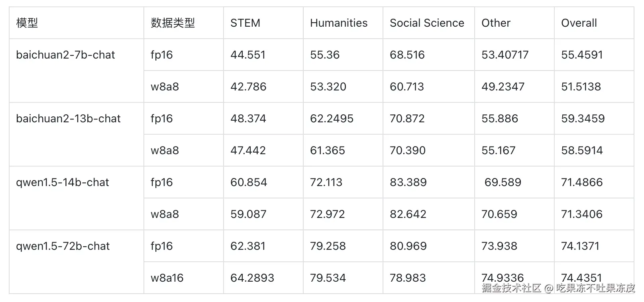
Task: Click the 掘金技术社区 watermark text
Action: coord(511,288)
